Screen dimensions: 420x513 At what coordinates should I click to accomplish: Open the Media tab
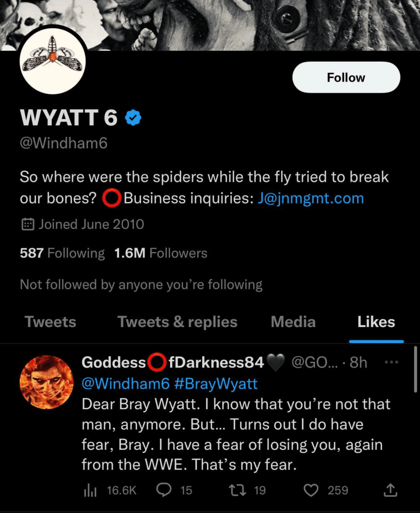[x=293, y=322]
